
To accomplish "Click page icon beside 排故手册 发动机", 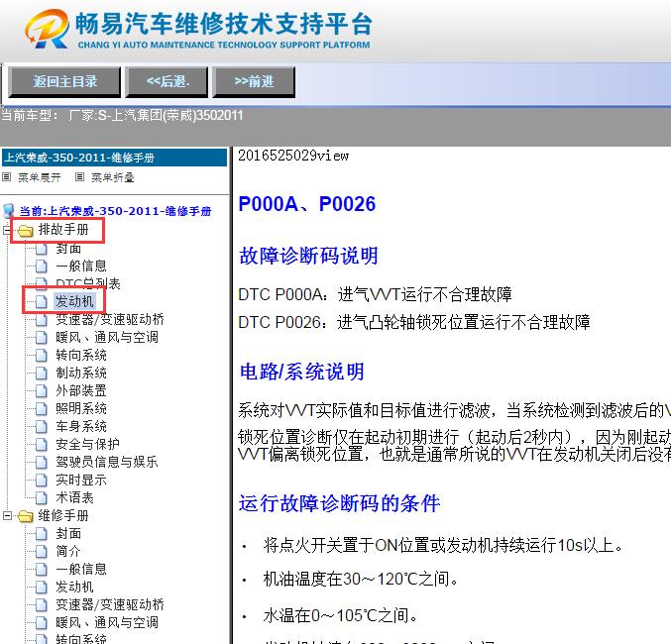I will (41, 301).
